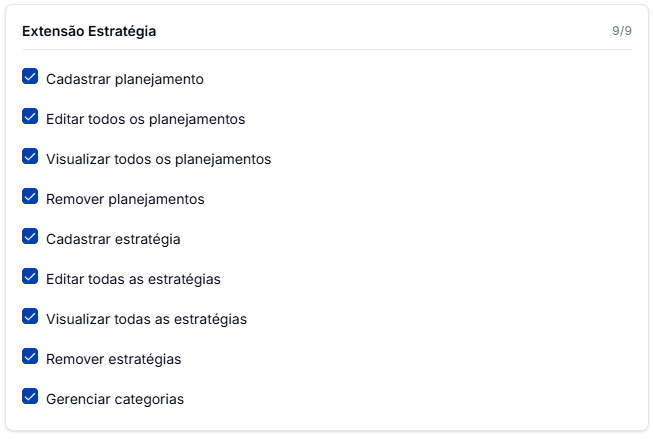Disable the Remover planejamentos checkbox

(x=30, y=197)
